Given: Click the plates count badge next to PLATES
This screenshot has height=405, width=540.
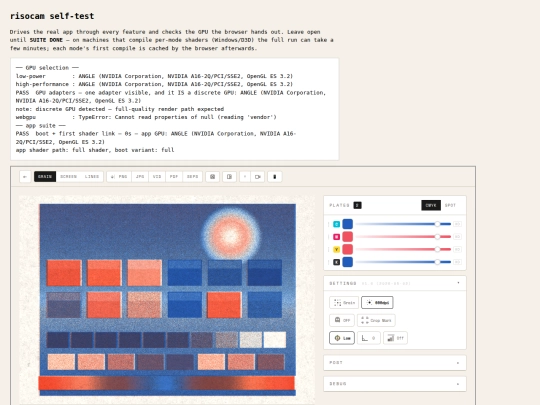Looking at the screenshot, I should 357,205.
